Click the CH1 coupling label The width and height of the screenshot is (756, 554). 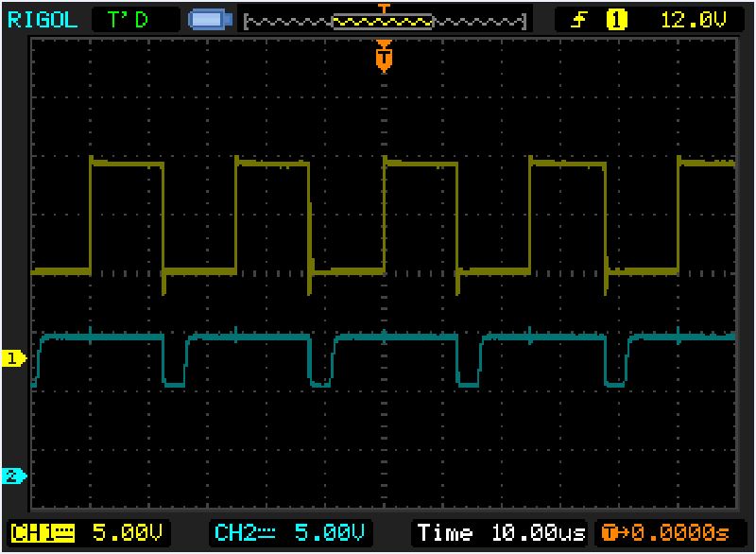point(43,533)
